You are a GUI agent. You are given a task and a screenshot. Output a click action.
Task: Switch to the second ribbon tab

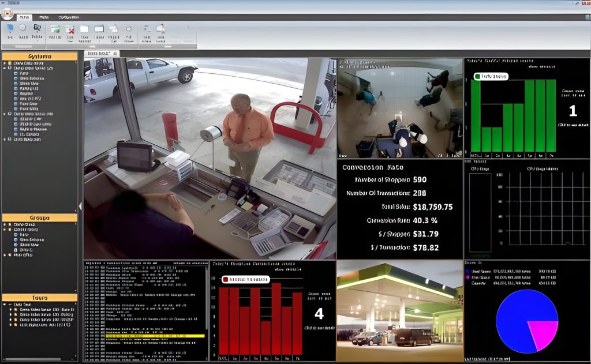tap(44, 18)
